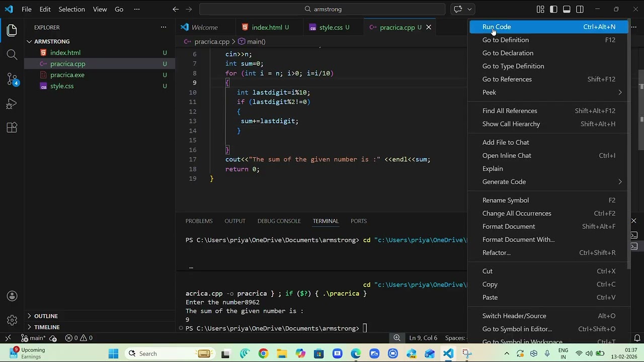Open the Edit menu
644x362 pixels.
click(45, 9)
